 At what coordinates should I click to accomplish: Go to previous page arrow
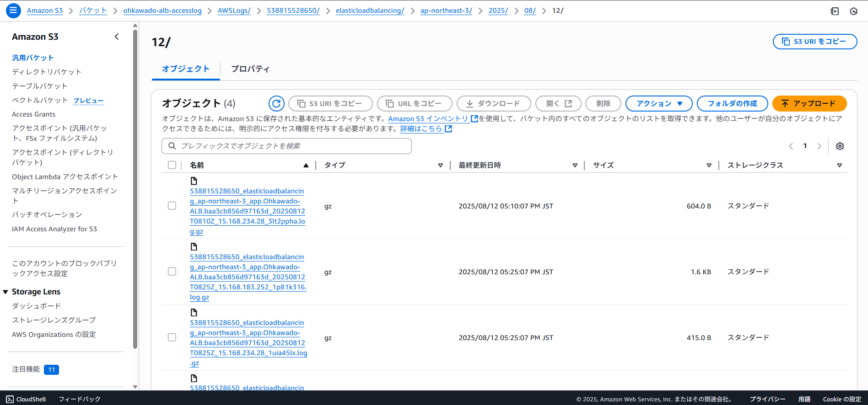791,146
